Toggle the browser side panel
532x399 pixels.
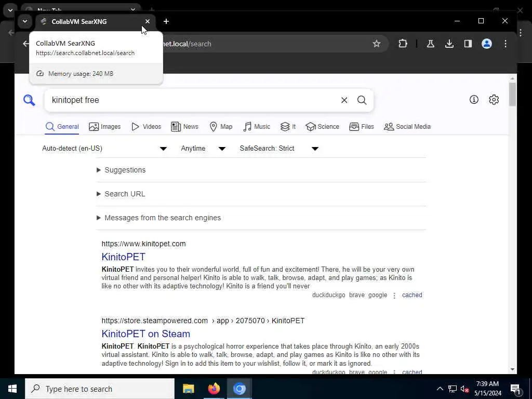point(468,44)
